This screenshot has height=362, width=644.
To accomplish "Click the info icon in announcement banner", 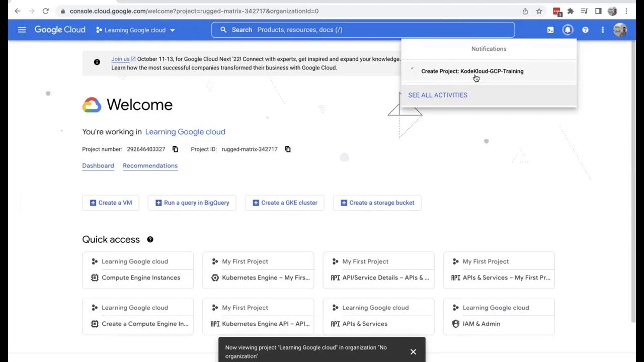I will click(x=97, y=62).
